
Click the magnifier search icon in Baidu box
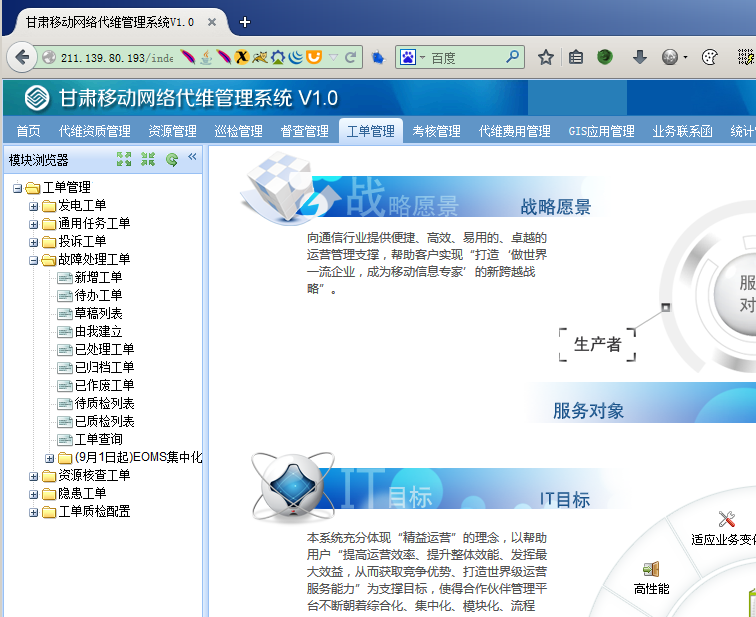coord(513,57)
